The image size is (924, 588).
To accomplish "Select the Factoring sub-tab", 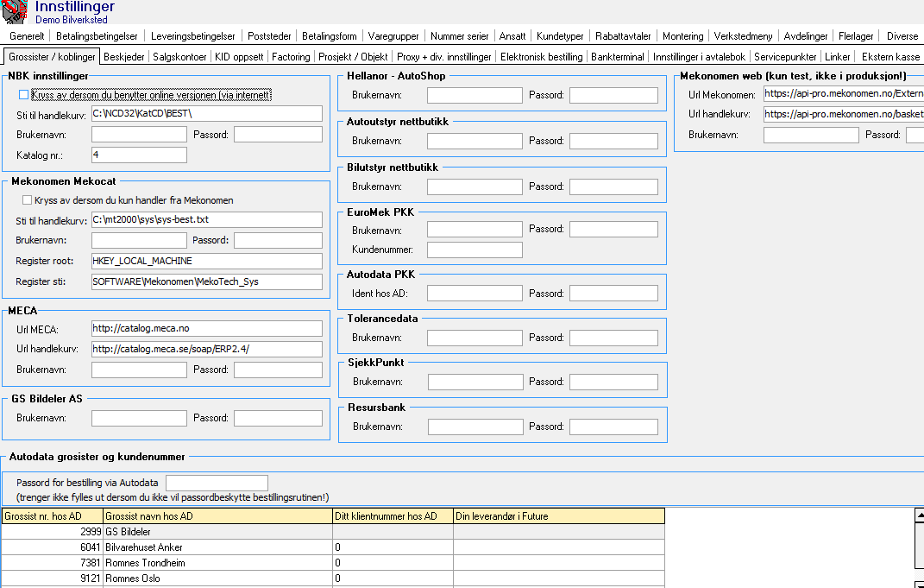I will (x=291, y=57).
